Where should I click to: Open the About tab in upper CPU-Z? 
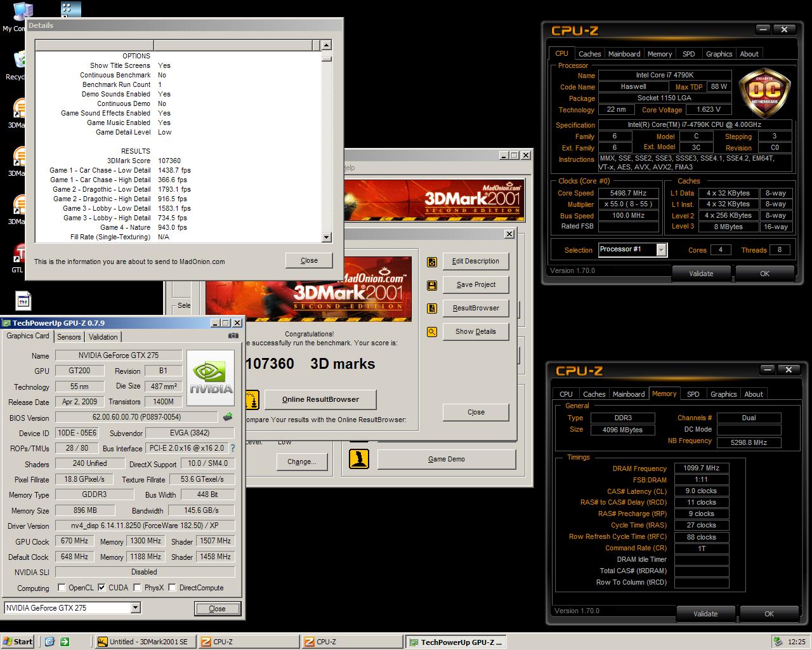749,54
